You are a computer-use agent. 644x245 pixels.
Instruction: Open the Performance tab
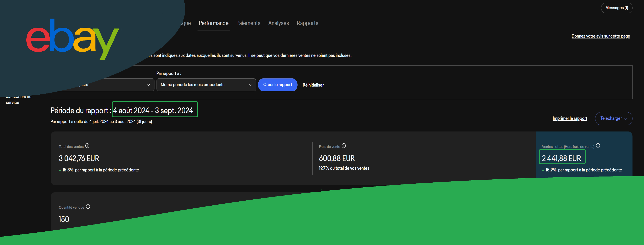(x=213, y=23)
